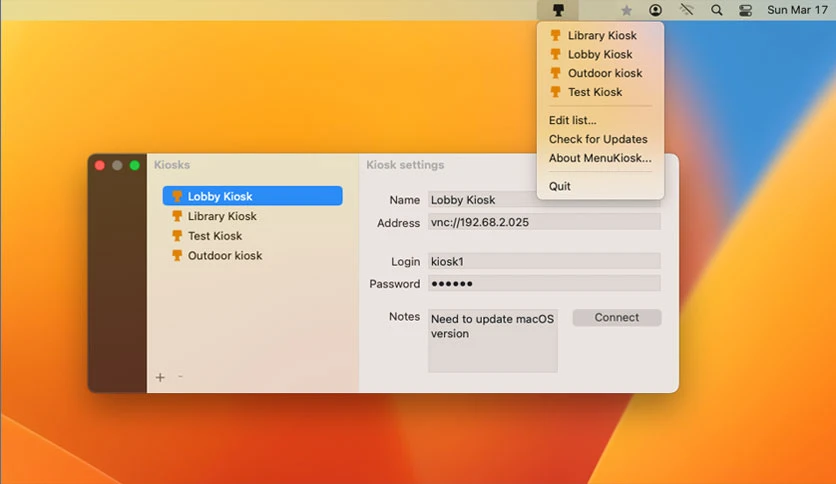
Task: Select Check for Updates menu item
Action: [x=600, y=139]
